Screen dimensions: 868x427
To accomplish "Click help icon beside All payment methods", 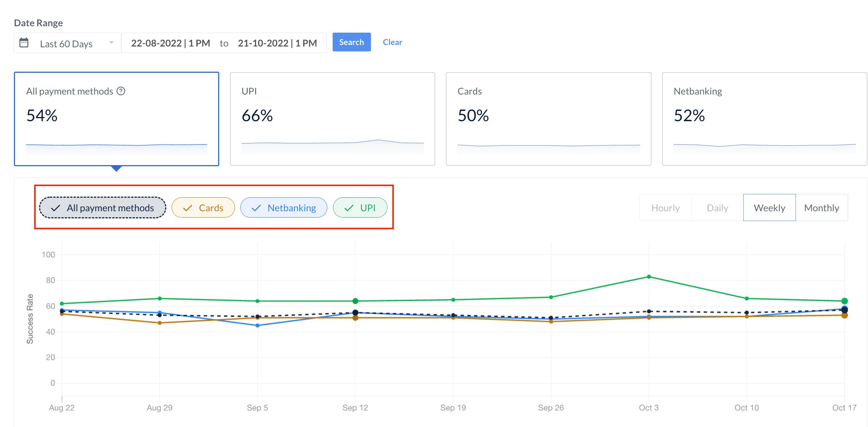I will point(121,91).
